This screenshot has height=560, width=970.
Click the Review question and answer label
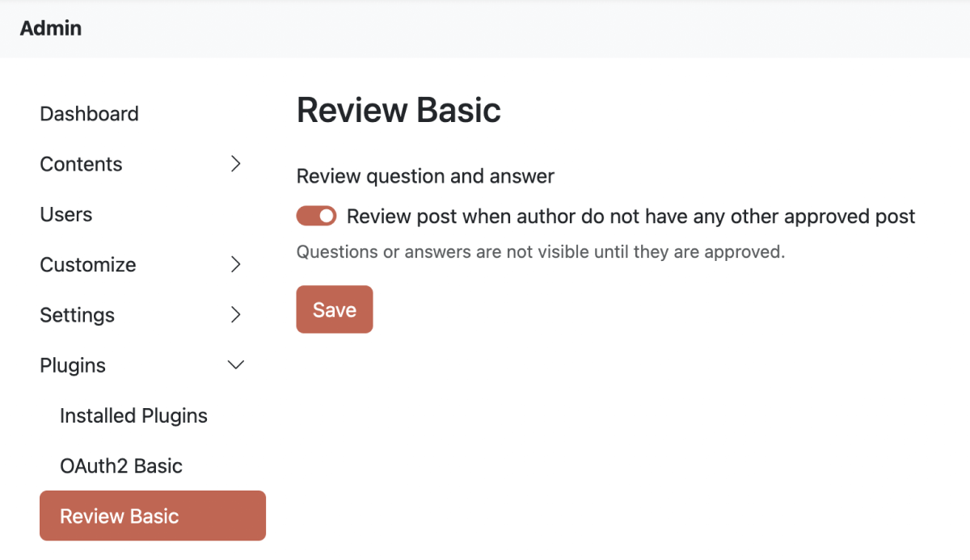tap(425, 175)
